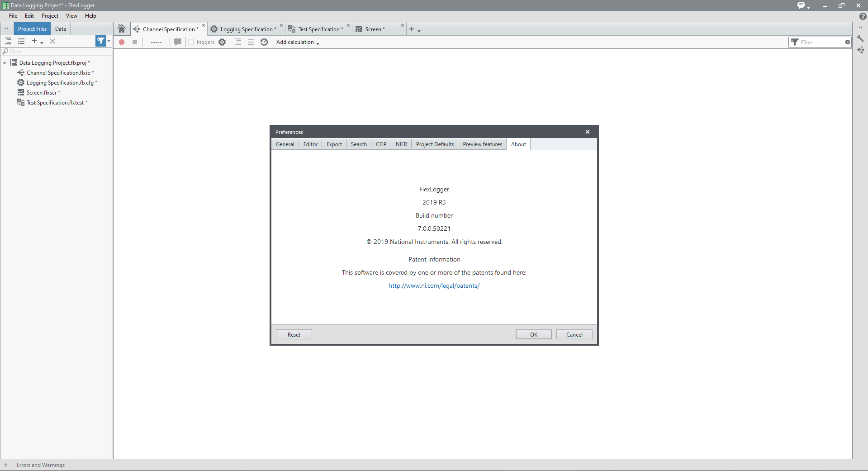Switch to General tab in Preferences
The height and width of the screenshot is (471, 868).
tap(285, 144)
